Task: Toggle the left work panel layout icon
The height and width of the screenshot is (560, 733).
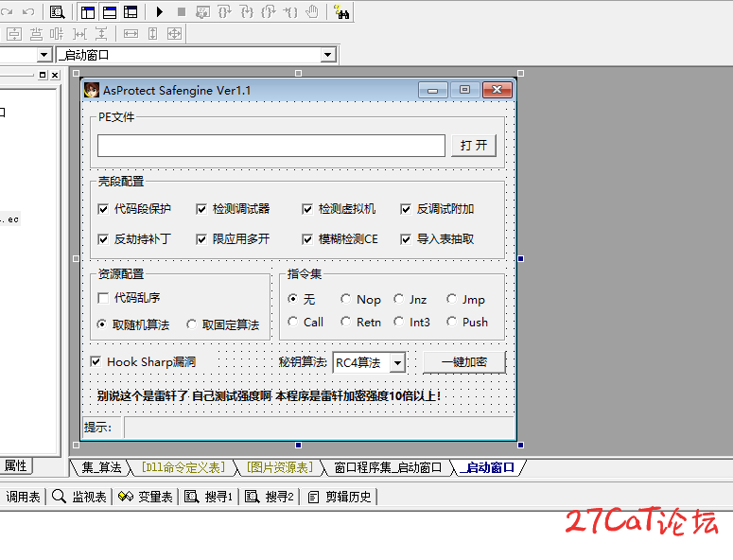Action: click(87, 11)
